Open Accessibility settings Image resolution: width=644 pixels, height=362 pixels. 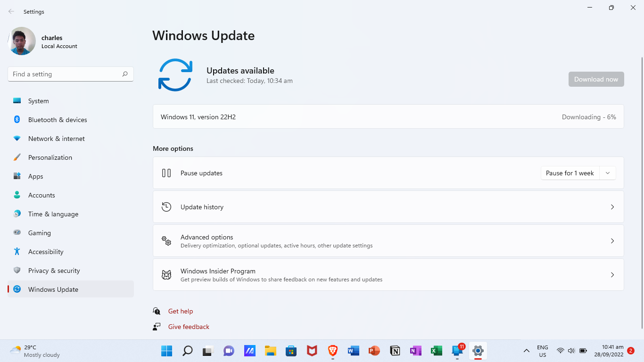pos(71,252)
